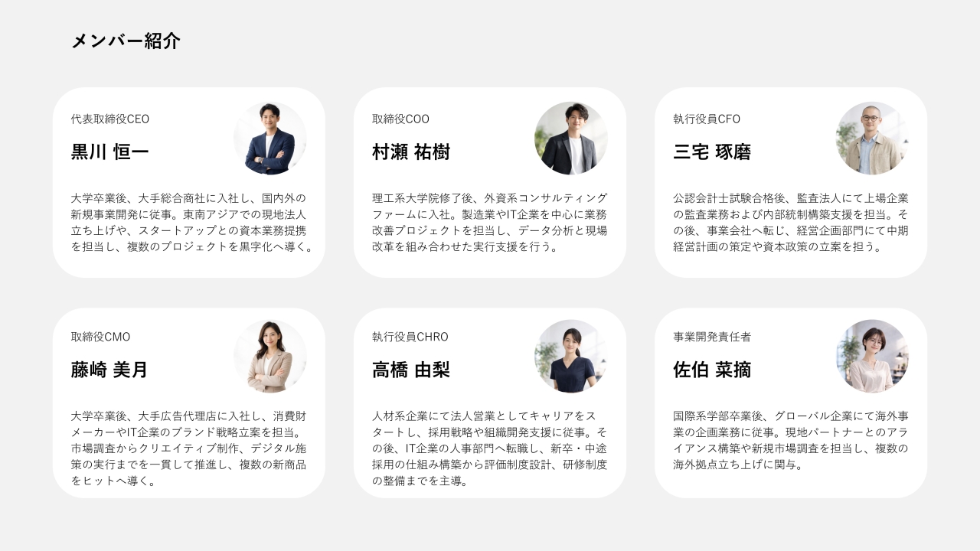This screenshot has height=551, width=980.
Task: Select the 取締役CMO title label
Action: (100, 337)
